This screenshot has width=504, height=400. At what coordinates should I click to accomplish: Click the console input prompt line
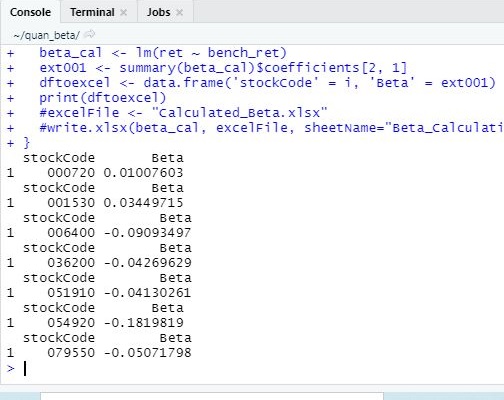[x=253, y=368]
